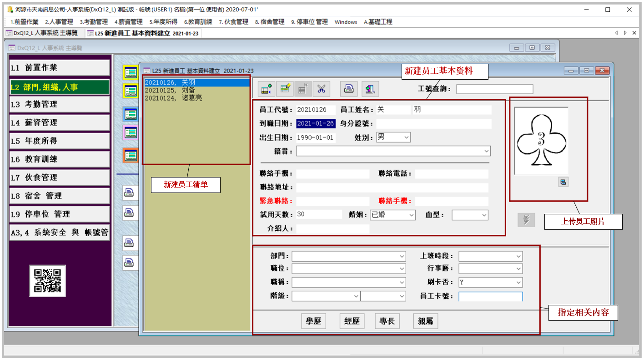The image size is (644, 360).
Task: Click the QR code image in sidebar
Action: [48, 280]
